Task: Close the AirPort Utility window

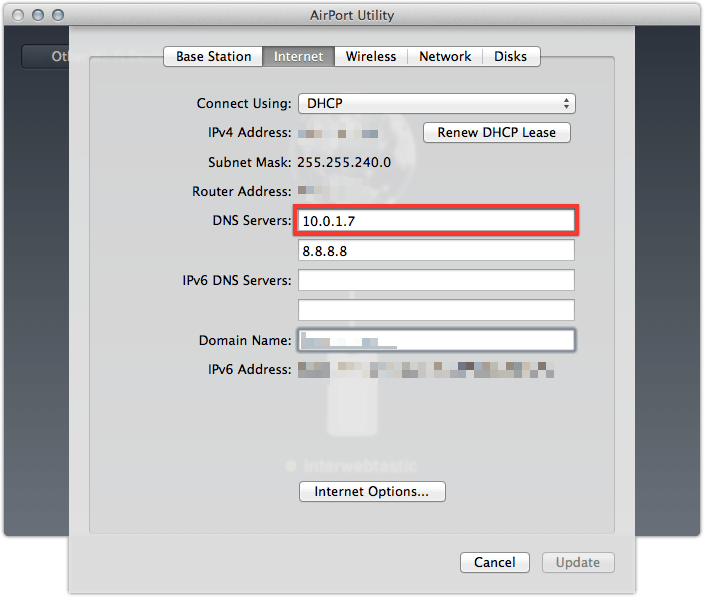Action: pyautogui.click(x=18, y=15)
